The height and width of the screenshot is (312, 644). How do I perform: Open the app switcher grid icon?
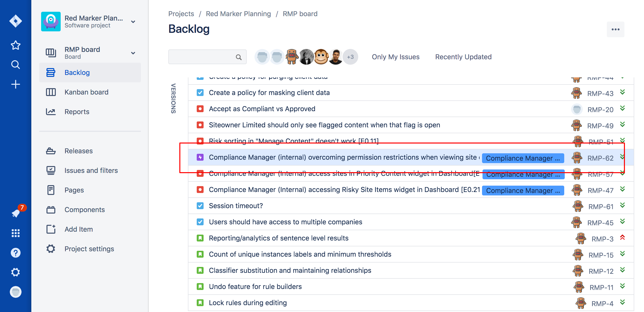[15, 233]
